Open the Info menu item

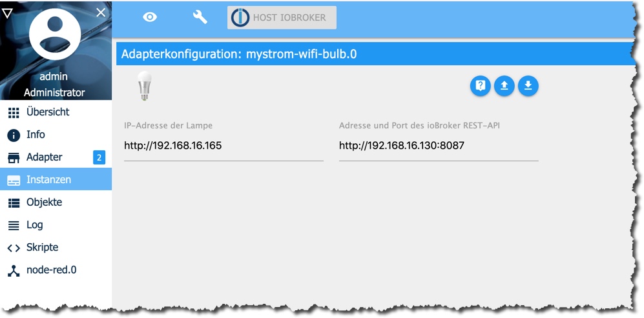[56, 135]
